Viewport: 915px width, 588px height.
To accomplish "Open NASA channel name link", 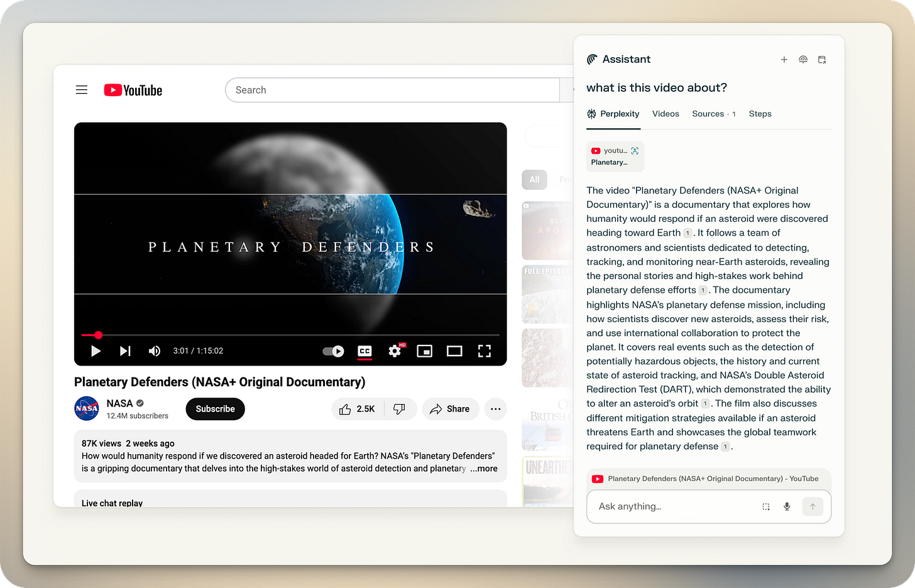I will (119, 403).
